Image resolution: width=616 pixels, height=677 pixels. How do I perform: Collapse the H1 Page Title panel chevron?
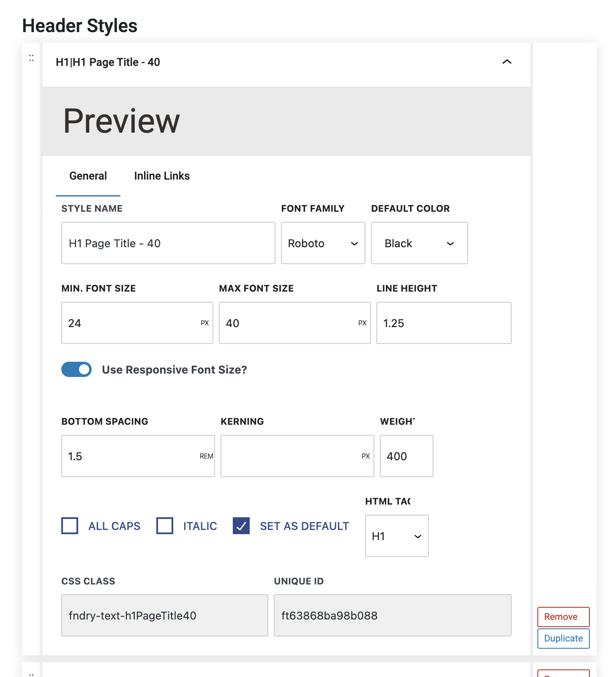pos(507,62)
